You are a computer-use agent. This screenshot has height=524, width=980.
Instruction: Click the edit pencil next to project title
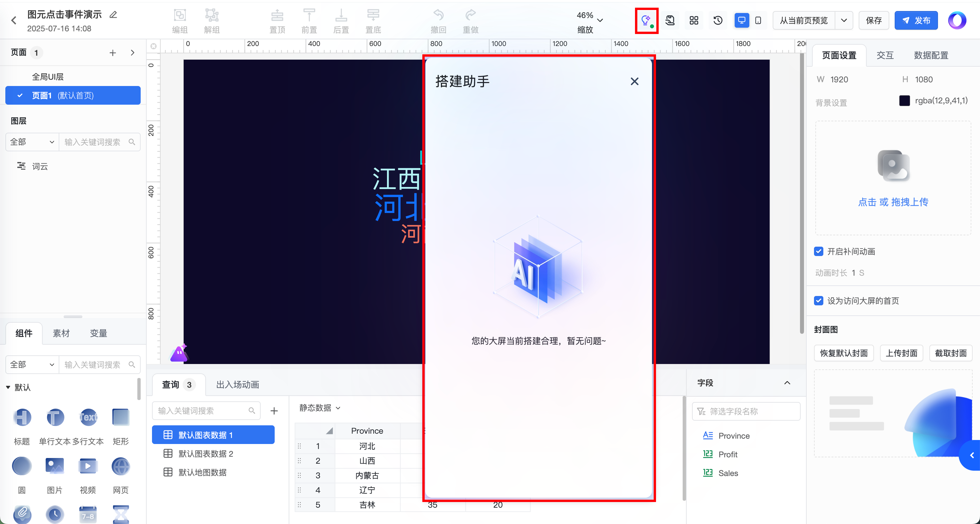[x=113, y=15]
